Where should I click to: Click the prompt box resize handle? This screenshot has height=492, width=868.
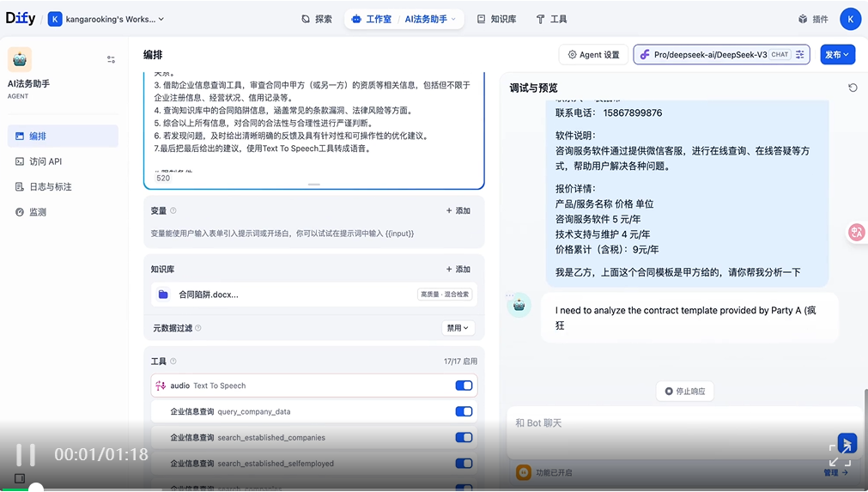coord(314,185)
